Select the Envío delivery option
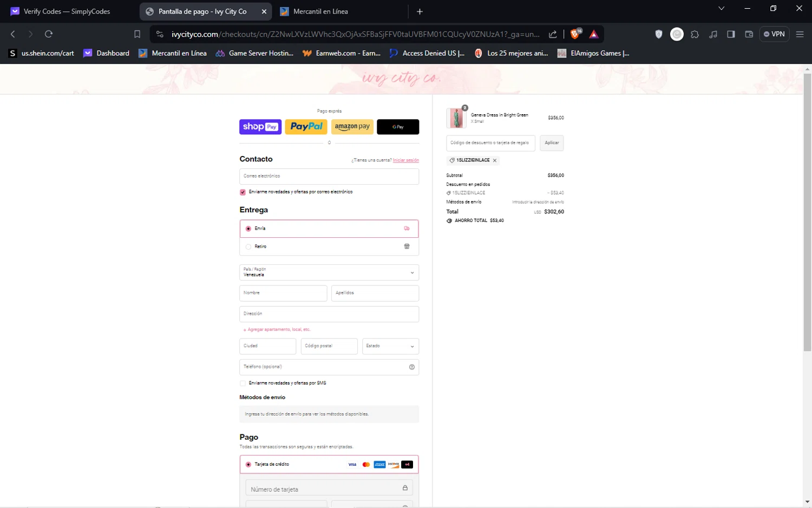This screenshot has height=508, width=812. pyautogui.click(x=329, y=229)
